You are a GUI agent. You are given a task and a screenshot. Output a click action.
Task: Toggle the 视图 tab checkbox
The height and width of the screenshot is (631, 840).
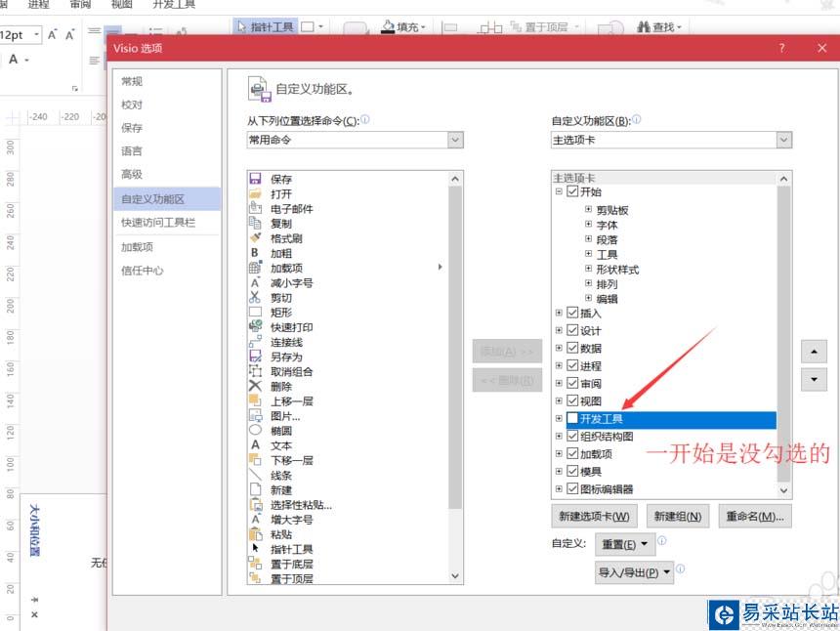click(x=572, y=400)
